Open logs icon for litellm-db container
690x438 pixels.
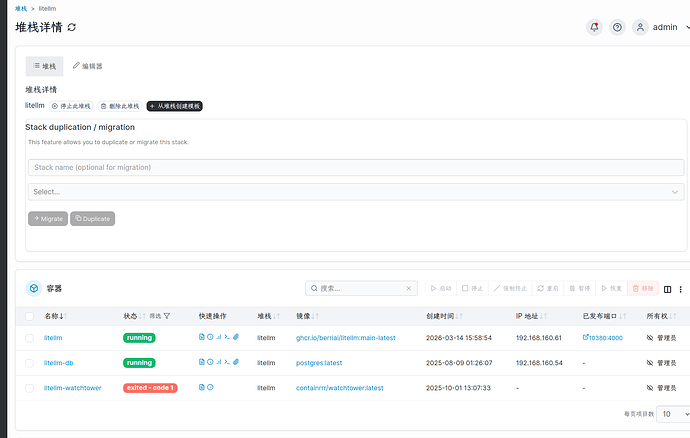202,362
